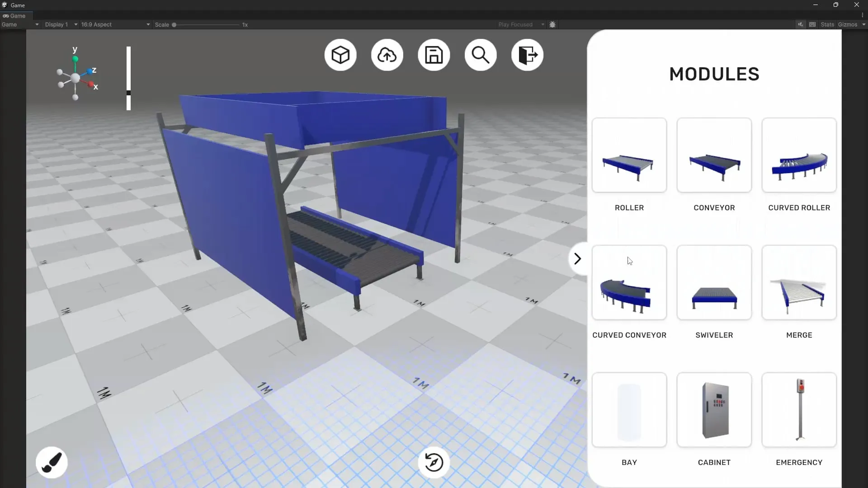Image resolution: width=868 pixels, height=488 pixels.
Task: Select the Curved Roller module
Action: [799, 155]
